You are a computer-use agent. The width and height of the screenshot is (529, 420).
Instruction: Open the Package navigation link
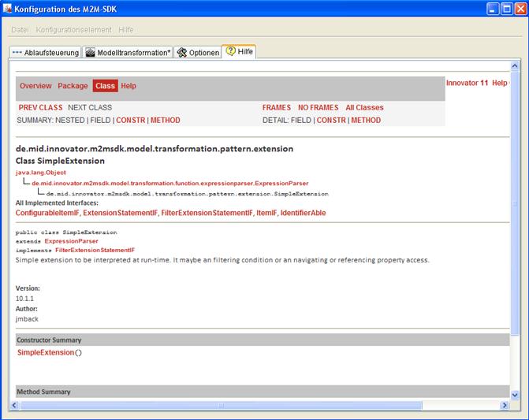pos(73,86)
